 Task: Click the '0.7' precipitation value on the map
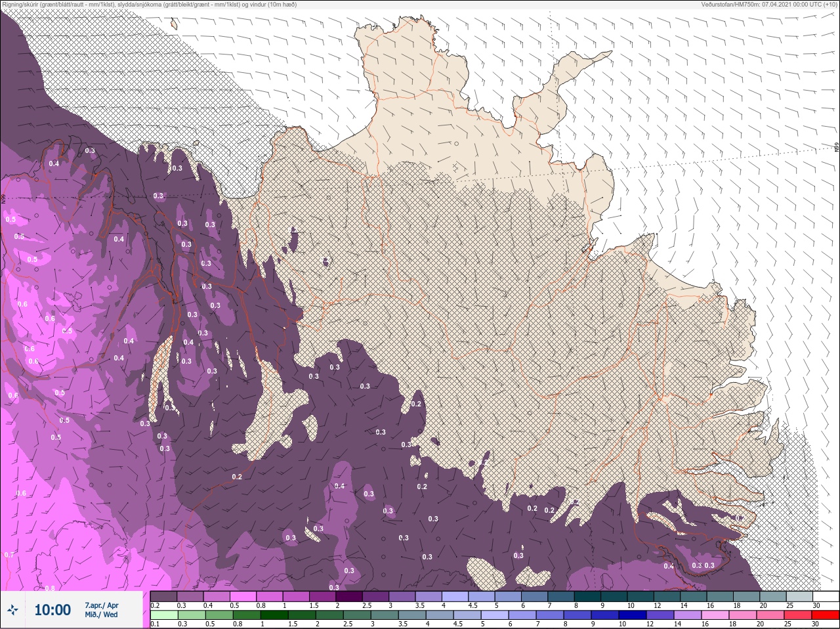tap(9, 555)
